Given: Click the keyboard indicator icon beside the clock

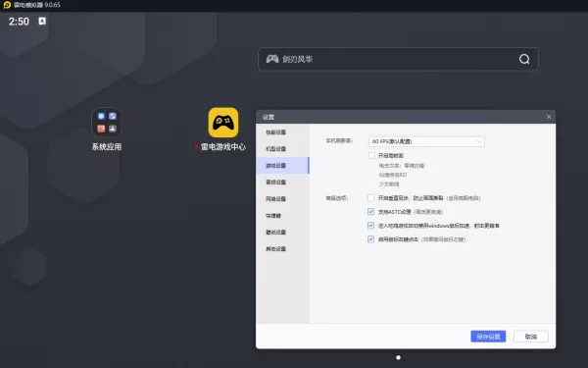Looking at the screenshot, I should [x=42, y=21].
